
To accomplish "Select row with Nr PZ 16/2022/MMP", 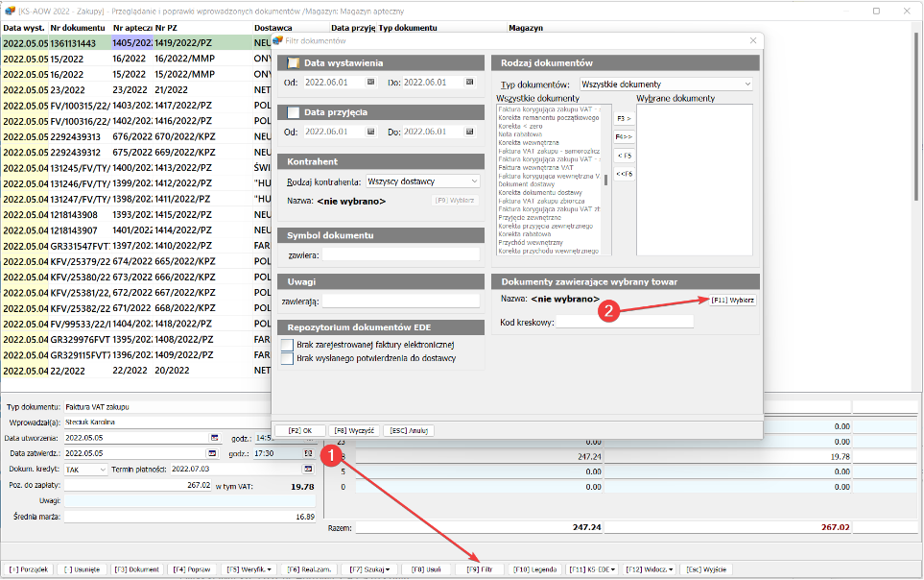I will point(136,59).
